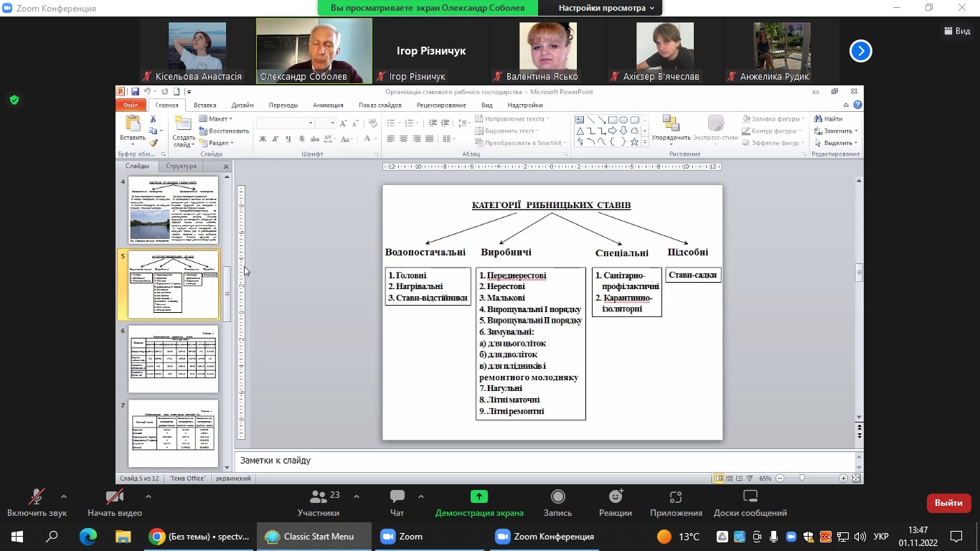The height and width of the screenshot is (551, 980).
Task: Open the Участники participants list
Action: [319, 502]
